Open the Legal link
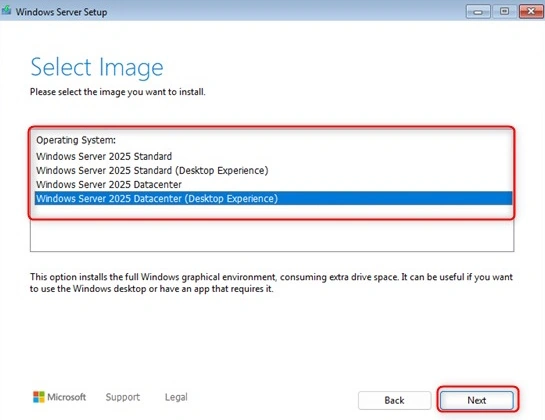The width and height of the screenshot is (545, 420). [176, 397]
